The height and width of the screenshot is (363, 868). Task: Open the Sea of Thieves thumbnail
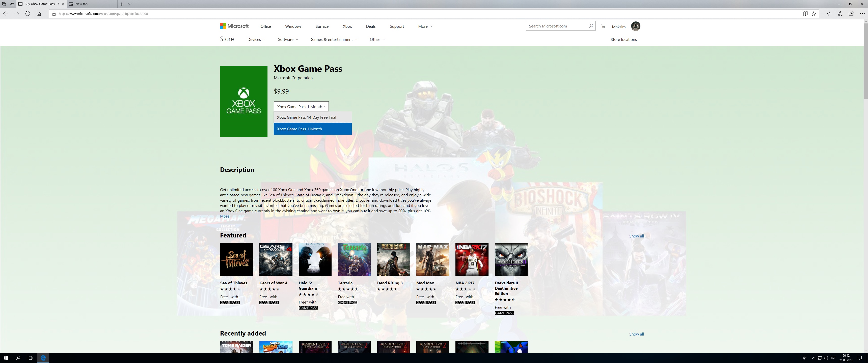[236, 259]
